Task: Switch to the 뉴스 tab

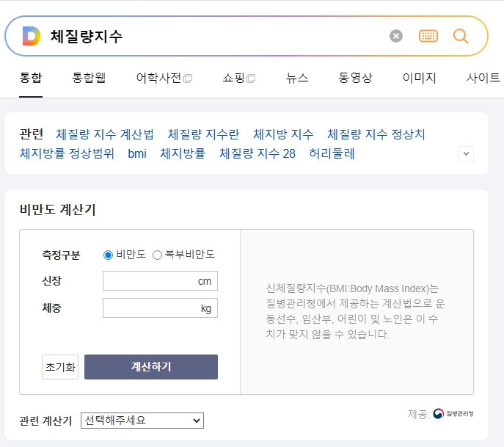Action: coord(297,78)
